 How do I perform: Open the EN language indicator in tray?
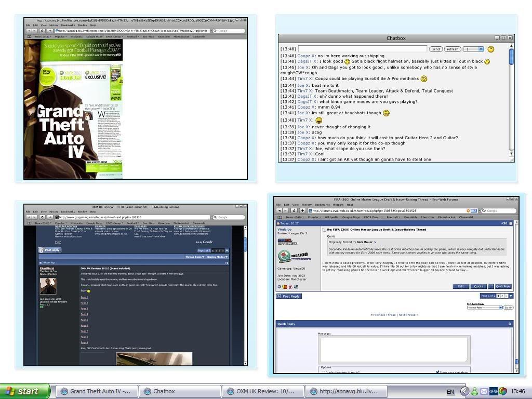point(450,392)
